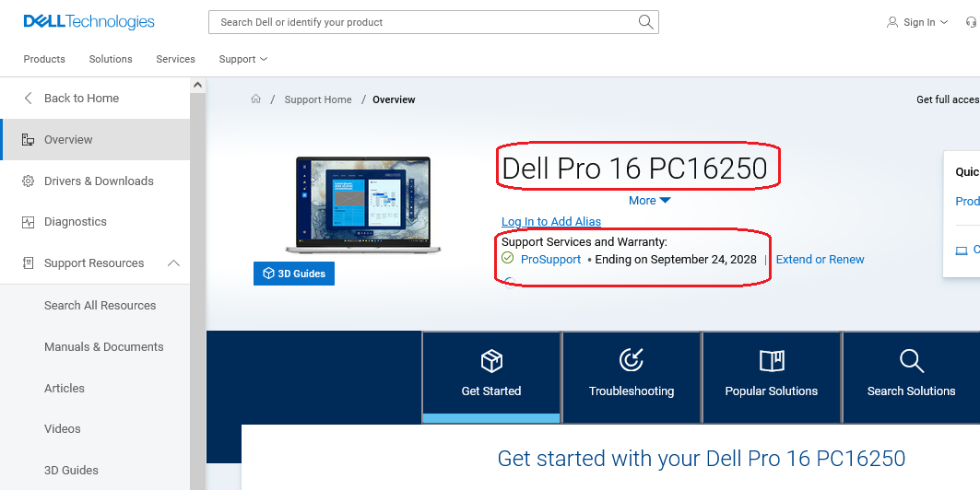The width and height of the screenshot is (980, 490).
Task: Click the cube icon in 3D Guides button
Action: (x=268, y=274)
